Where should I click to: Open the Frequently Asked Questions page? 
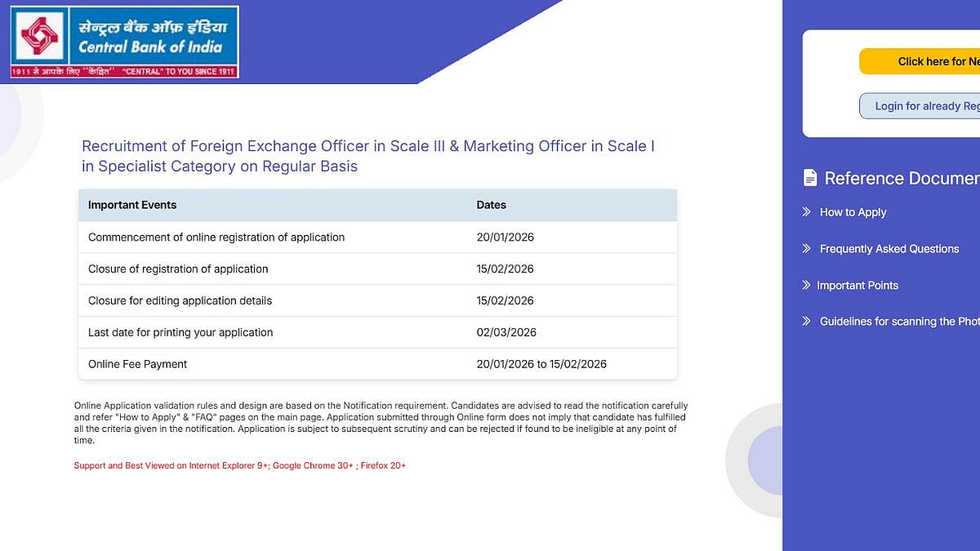(x=889, y=249)
